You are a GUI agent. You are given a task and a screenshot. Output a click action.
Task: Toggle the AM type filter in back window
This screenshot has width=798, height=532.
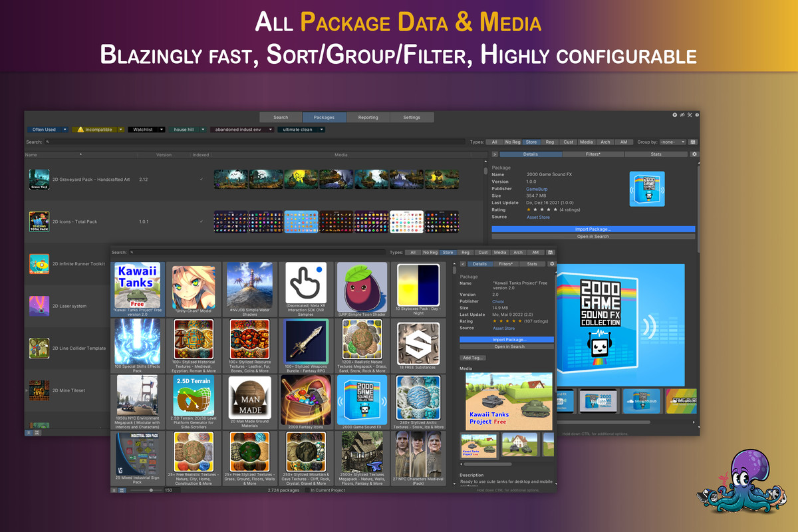pos(623,142)
